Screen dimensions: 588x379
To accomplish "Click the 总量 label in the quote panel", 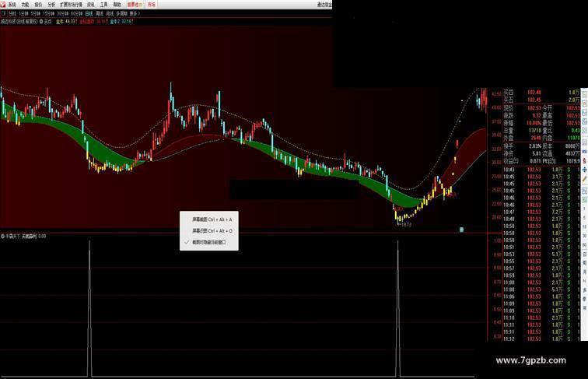I will [509, 130].
